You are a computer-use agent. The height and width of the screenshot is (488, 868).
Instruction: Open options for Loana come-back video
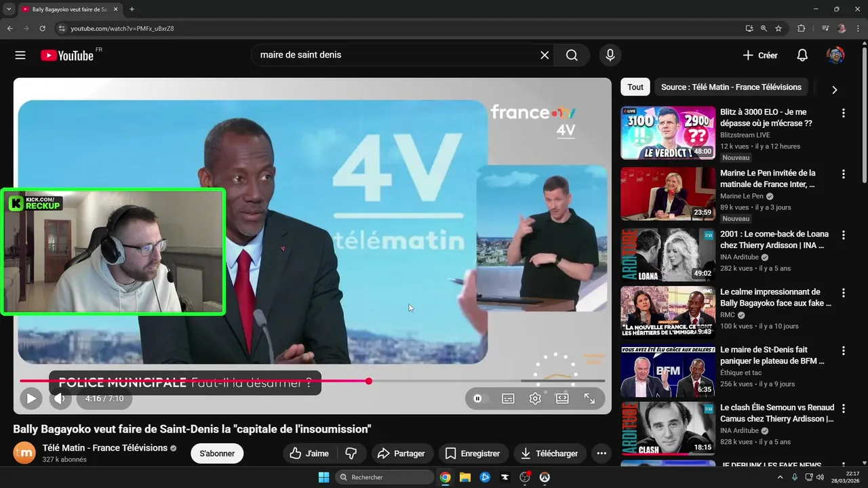[844, 235]
